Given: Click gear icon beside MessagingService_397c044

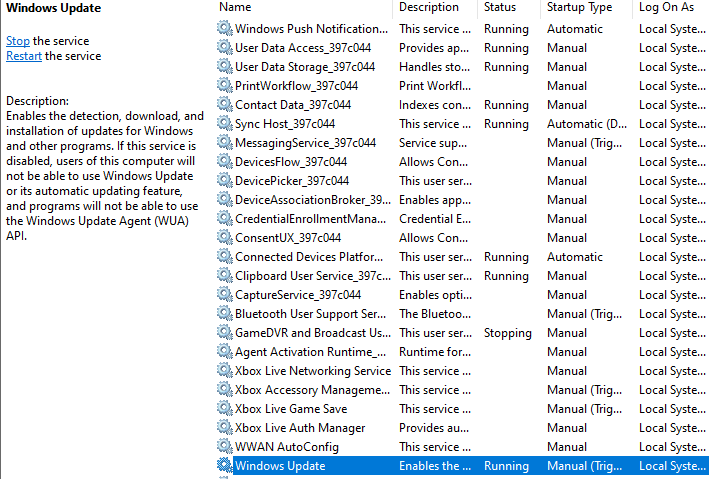Looking at the screenshot, I should (x=224, y=142).
